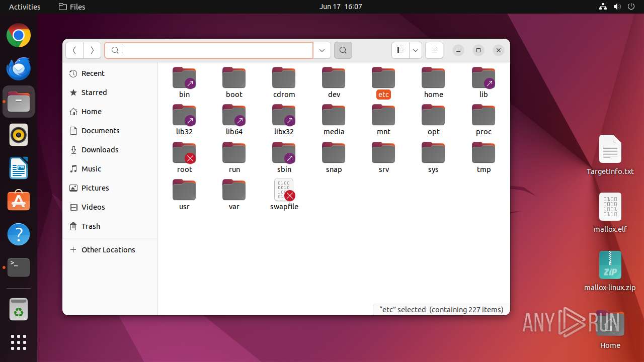Viewport: 644px width, 362px height.
Task: Open Trash in sidebar
Action: (x=110, y=226)
